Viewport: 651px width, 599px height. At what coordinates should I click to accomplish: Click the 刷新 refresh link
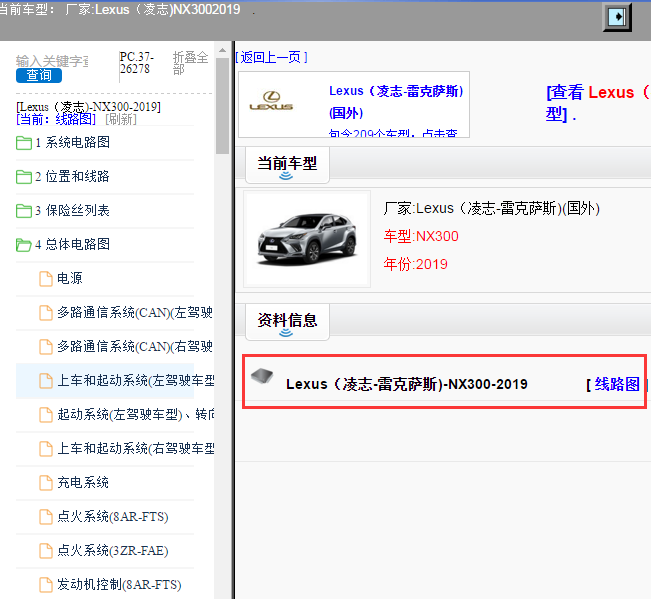coord(121,120)
